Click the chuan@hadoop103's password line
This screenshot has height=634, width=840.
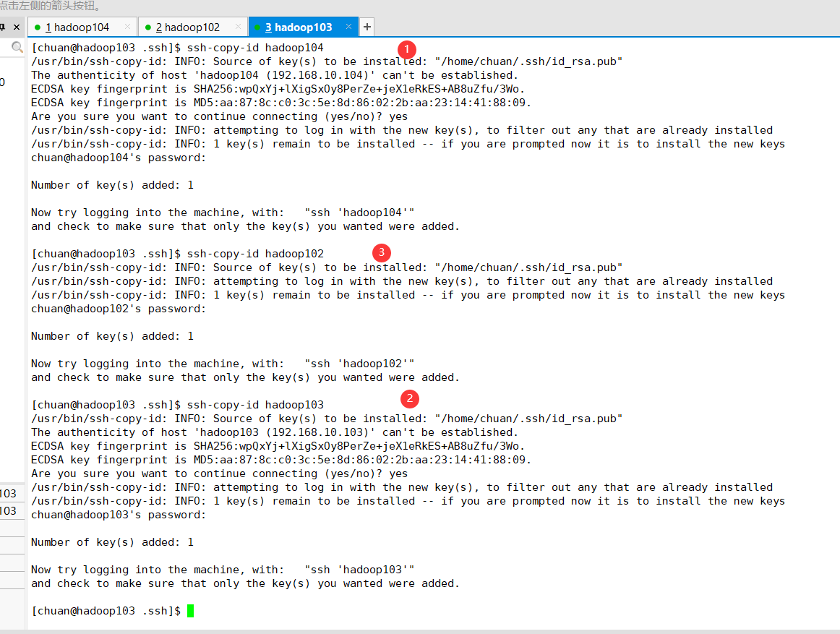(x=119, y=515)
